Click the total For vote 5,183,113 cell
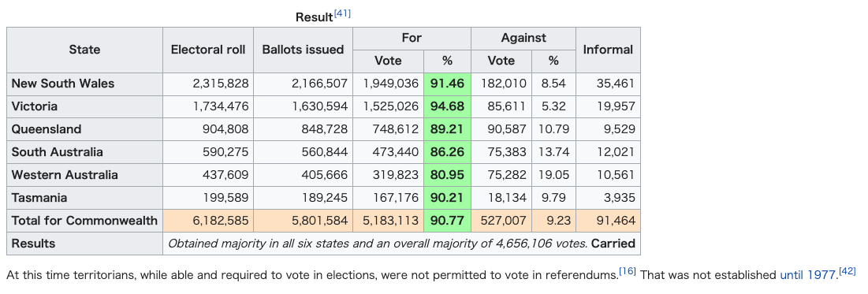Image resolution: width=868 pixels, height=294 pixels. (x=388, y=221)
